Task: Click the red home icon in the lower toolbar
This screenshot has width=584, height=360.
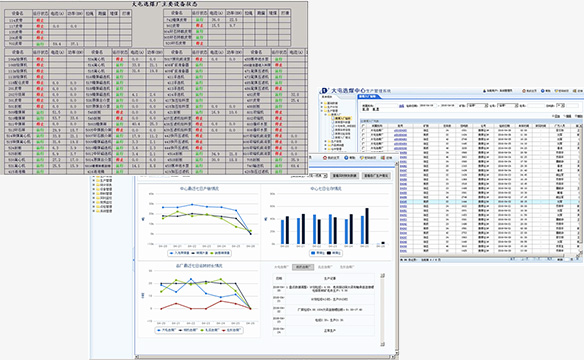Action: coord(325,158)
